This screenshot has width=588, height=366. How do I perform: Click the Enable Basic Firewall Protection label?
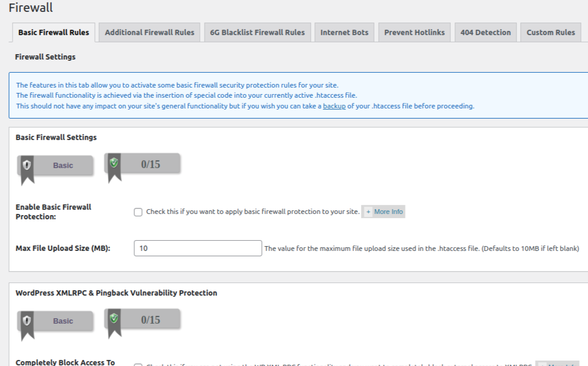[x=53, y=212]
